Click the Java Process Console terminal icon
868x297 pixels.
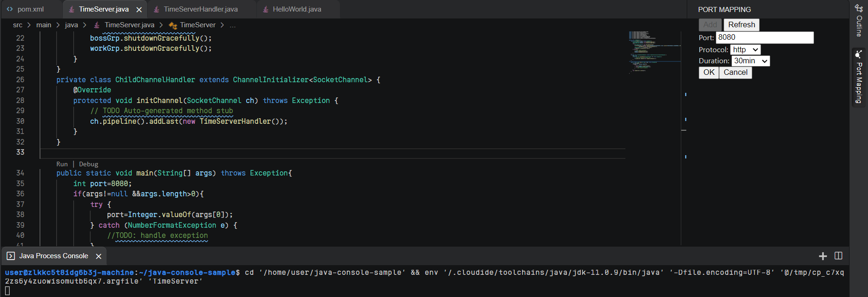pos(11,256)
